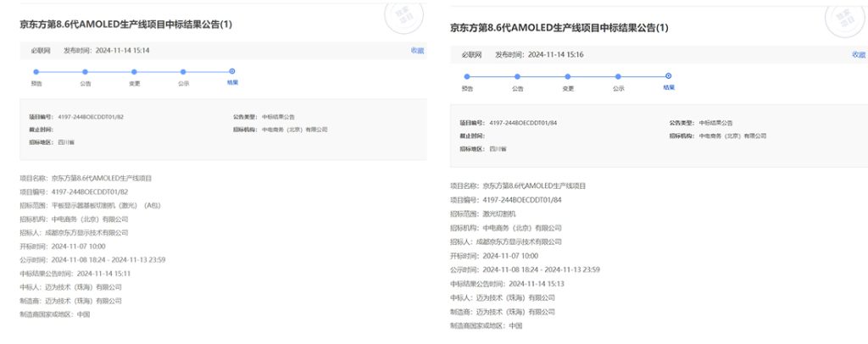Select the 公示 step dot in right timeline
The image size is (868, 344).
tap(618, 76)
